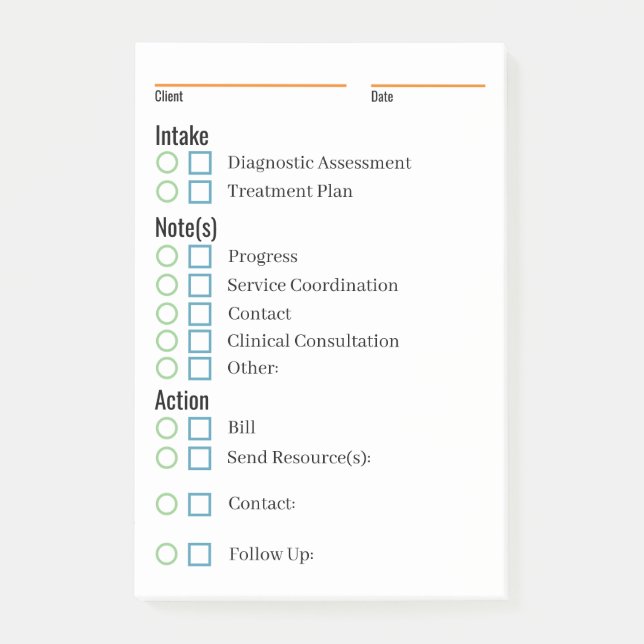Image resolution: width=644 pixels, height=644 pixels.
Task: Check the Clinical Consultation square box
Action: point(200,341)
